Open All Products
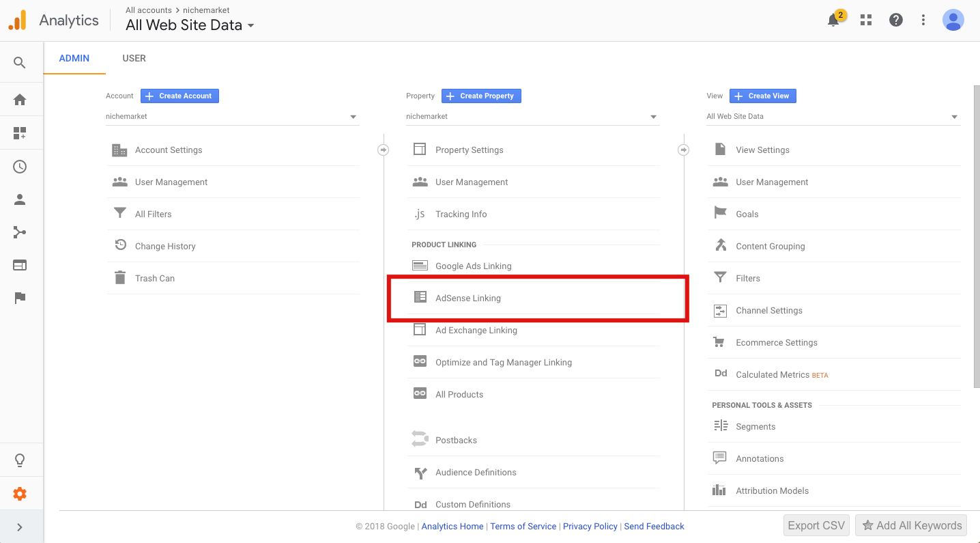This screenshot has height=543, width=980. click(x=533, y=394)
